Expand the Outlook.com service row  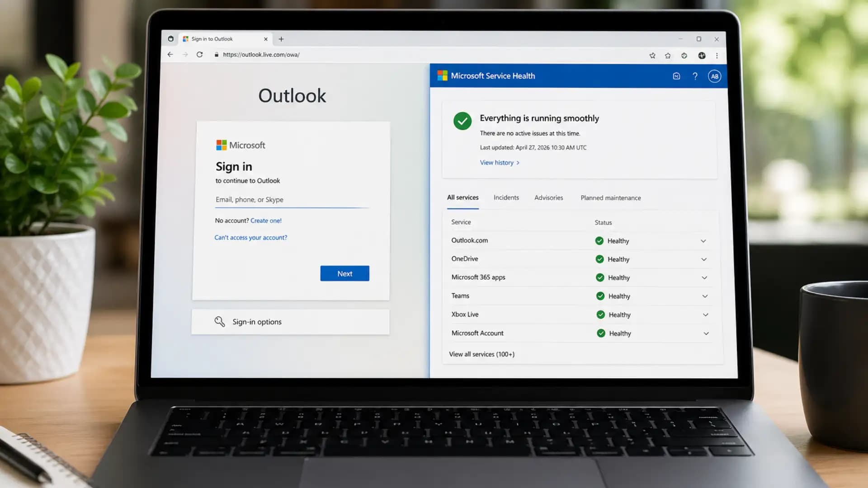703,241
